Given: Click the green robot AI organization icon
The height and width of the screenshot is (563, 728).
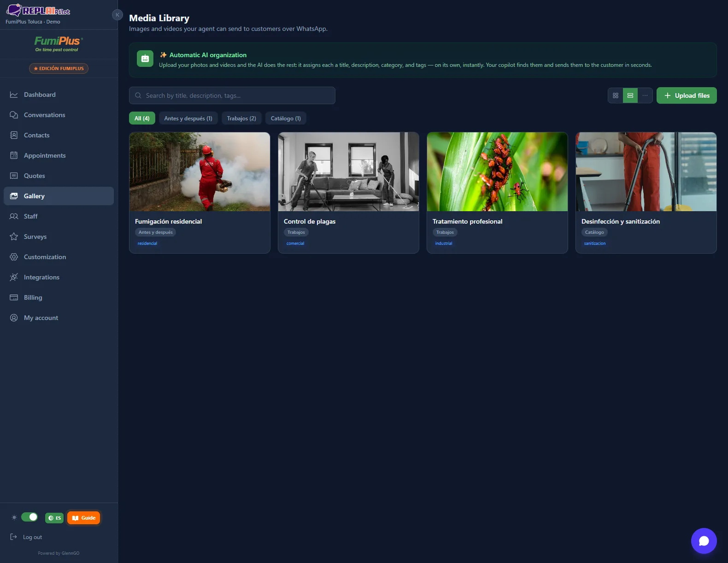Looking at the screenshot, I should (x=145, y=59).
